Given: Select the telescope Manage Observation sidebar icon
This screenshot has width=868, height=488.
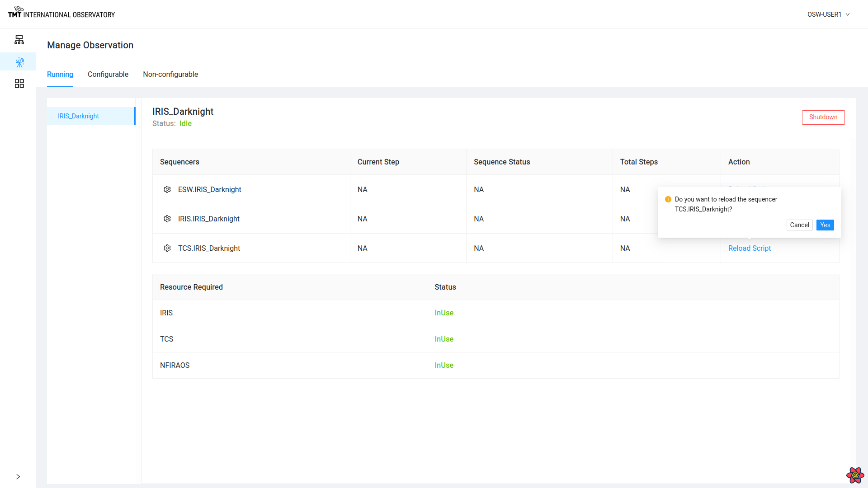Looking at the screenshot, I should 19,62.
